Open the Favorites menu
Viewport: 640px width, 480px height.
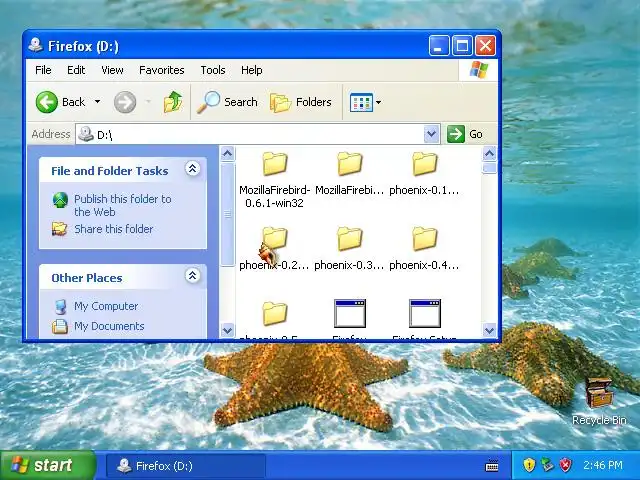[162, 70]
